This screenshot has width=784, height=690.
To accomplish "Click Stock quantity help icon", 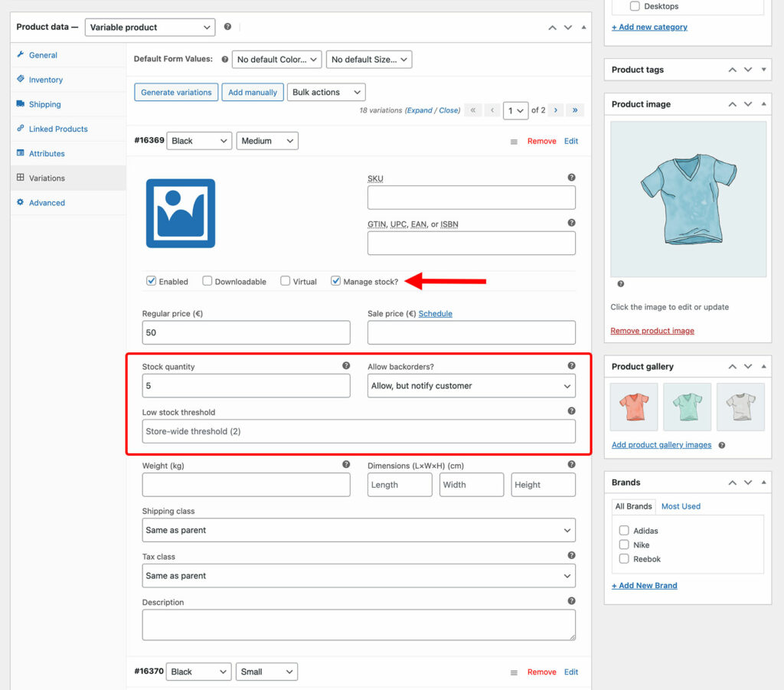I will [346, 365].
